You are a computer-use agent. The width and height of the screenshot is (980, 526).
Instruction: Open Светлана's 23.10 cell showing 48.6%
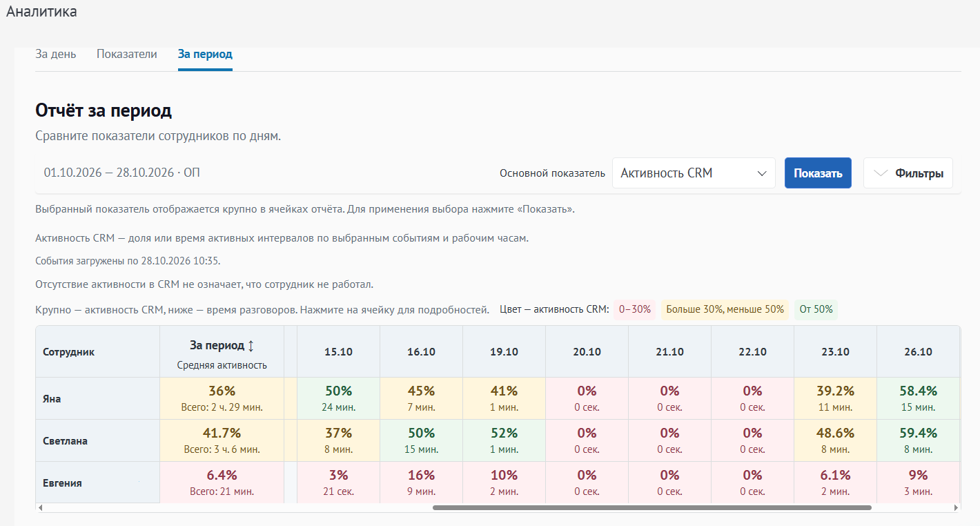click(x=835, y=440)
